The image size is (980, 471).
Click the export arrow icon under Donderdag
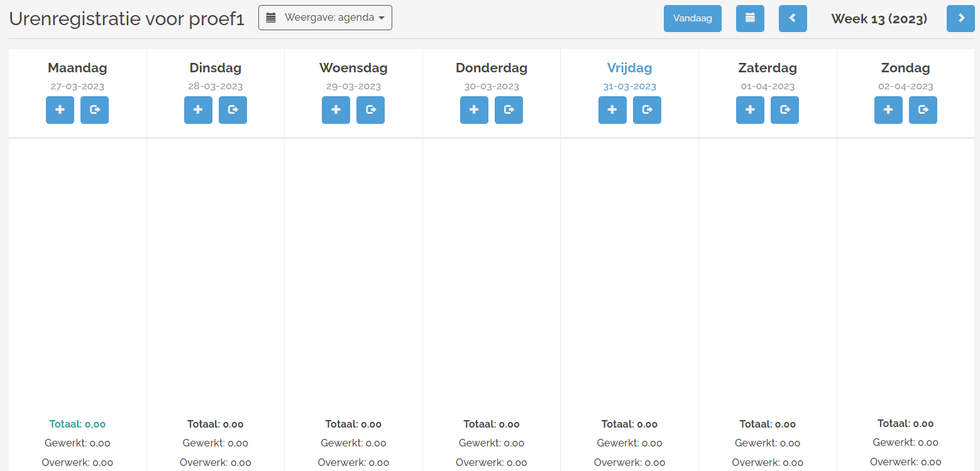tap(509, 110)
